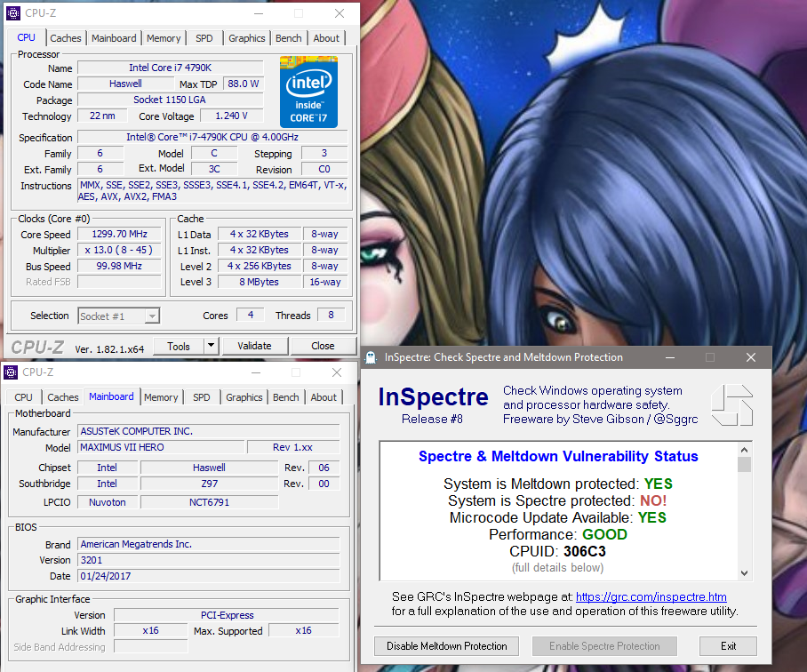807x672 pixels.
Task: Click the Package value 'Socket 1150 LGA'
Action: pos(171,100)
